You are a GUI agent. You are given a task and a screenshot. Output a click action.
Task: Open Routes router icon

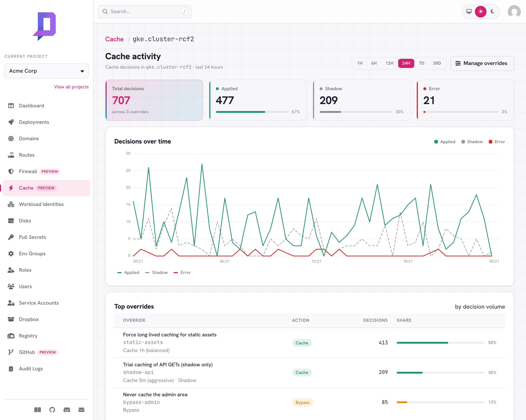pyautogui.click(x=11, y=155)
